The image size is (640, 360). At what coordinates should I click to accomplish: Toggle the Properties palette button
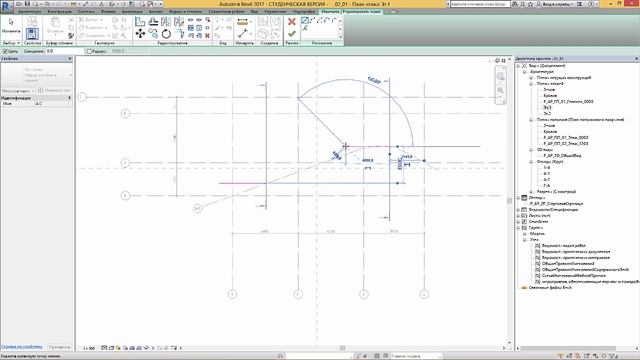coord(32,33)
